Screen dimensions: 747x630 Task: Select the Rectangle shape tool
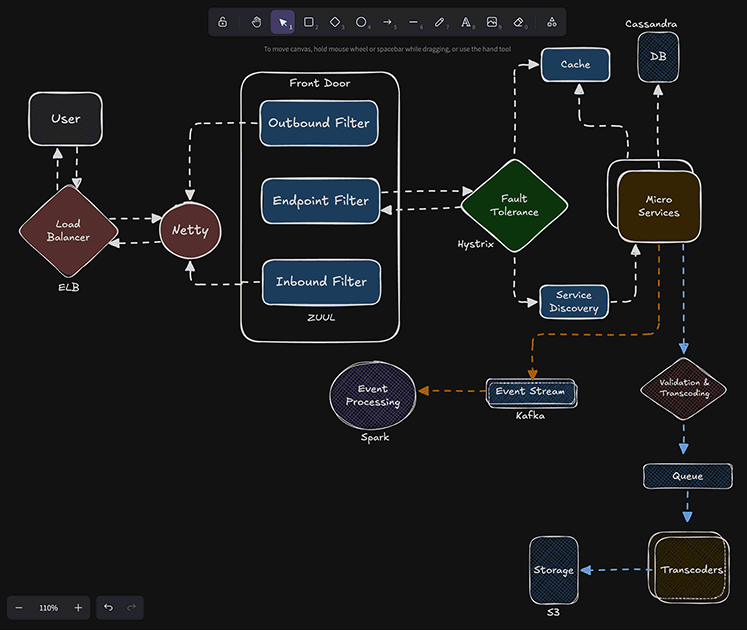(309, 22)
